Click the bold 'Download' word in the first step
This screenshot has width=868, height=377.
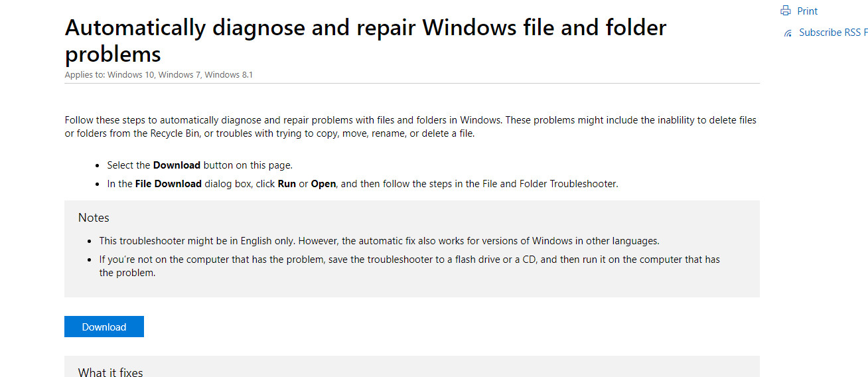(177, 165)
